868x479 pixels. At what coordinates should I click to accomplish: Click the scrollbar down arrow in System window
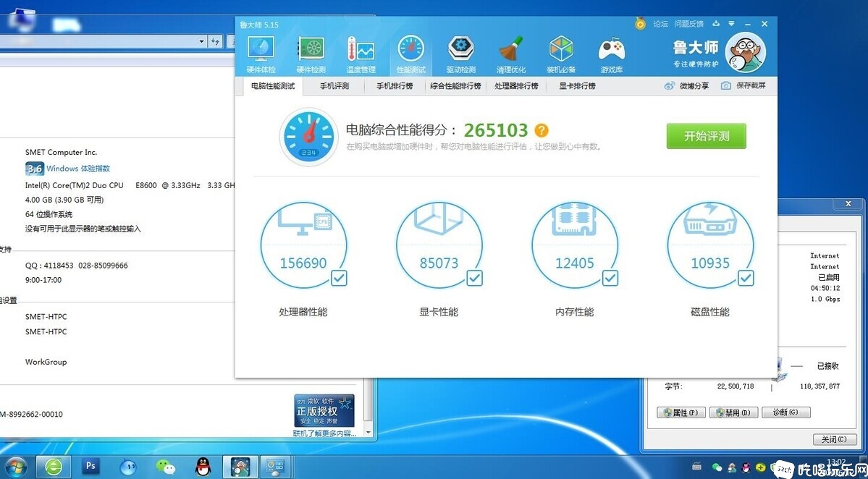coord(368,432)
